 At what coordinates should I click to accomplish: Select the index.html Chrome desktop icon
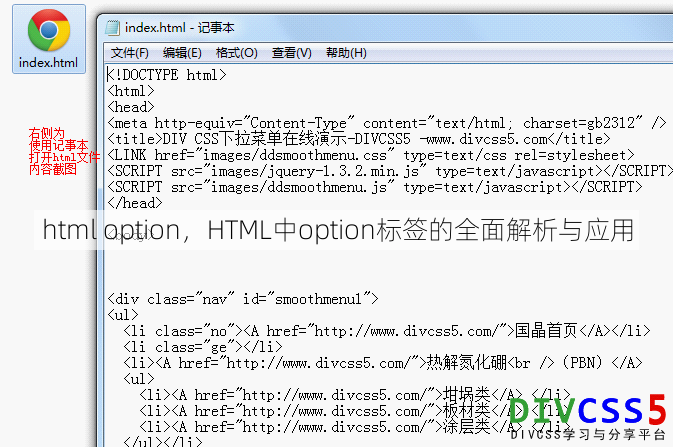coord(49,39)
